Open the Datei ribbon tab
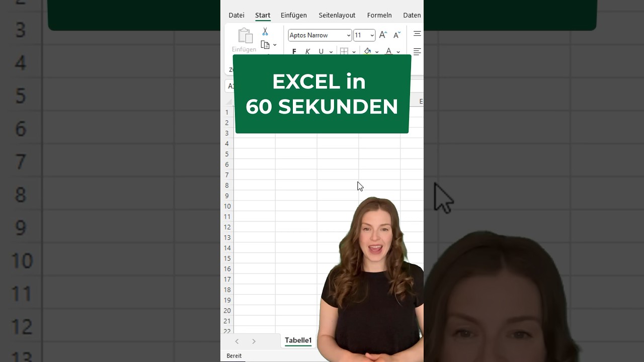Viewport: 644px width, 362px height. pyautogui.click(x=236, y=15)
